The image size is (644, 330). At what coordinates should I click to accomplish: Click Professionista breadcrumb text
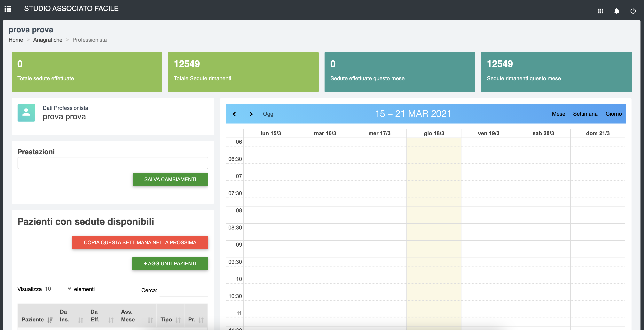(90, 40)
